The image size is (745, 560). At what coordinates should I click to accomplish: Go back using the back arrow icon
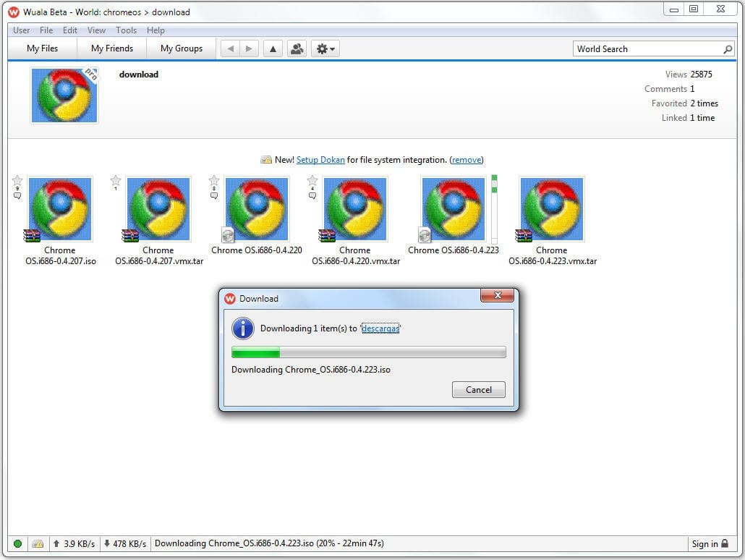click(x=230, y=48)
